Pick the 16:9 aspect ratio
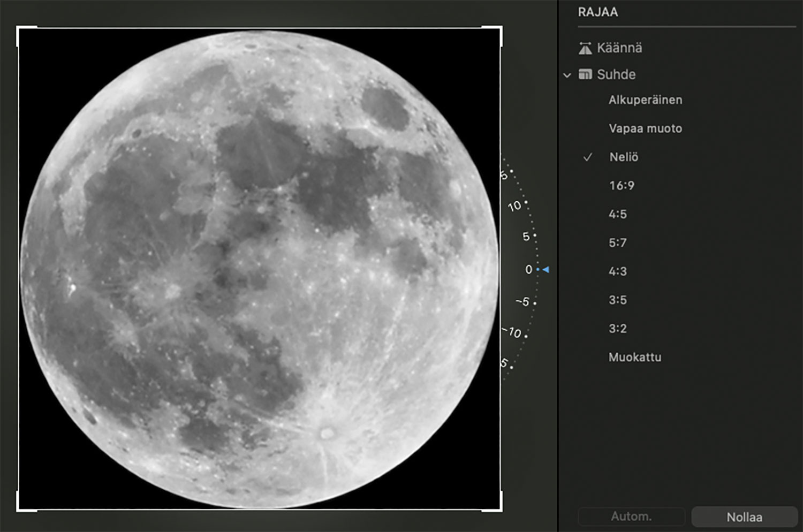803x532 pixels. coord(622,186)
